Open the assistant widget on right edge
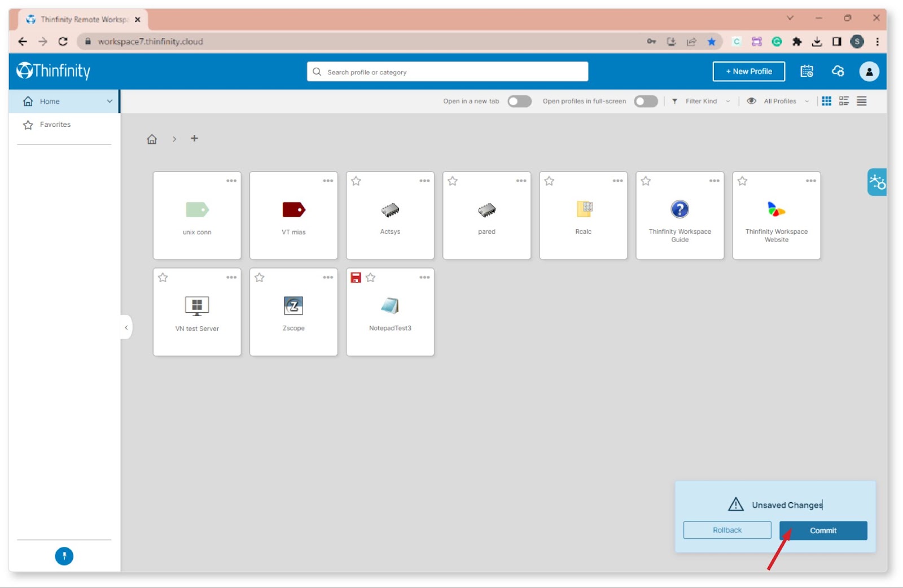Screen dimensions: 903x588 click(x=877, y=182)
